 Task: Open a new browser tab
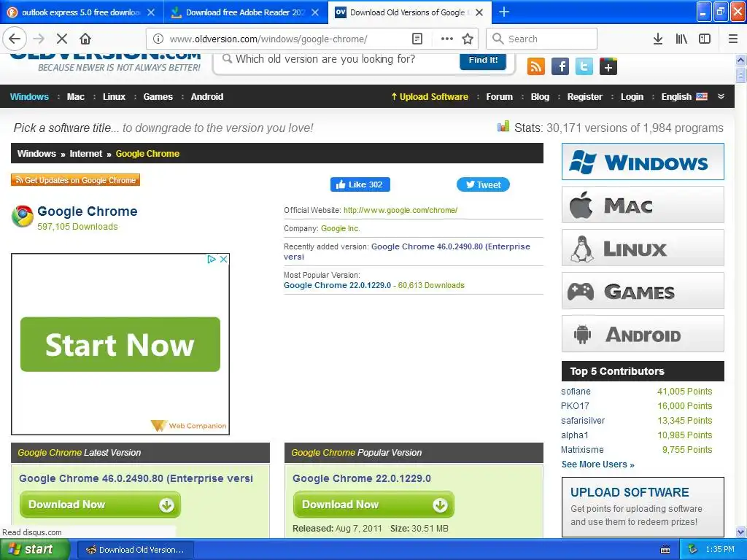(504, 12)
